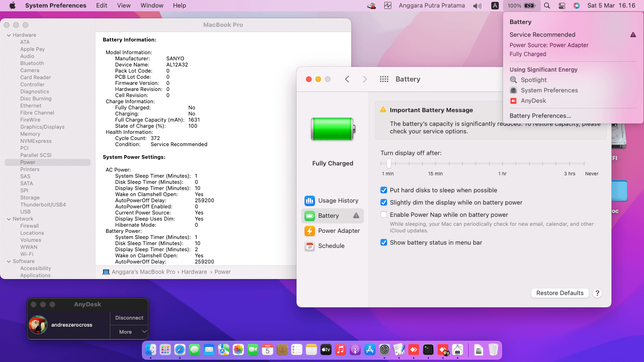
Task: Open Photos app in the dock
Action: click(238, 349)
